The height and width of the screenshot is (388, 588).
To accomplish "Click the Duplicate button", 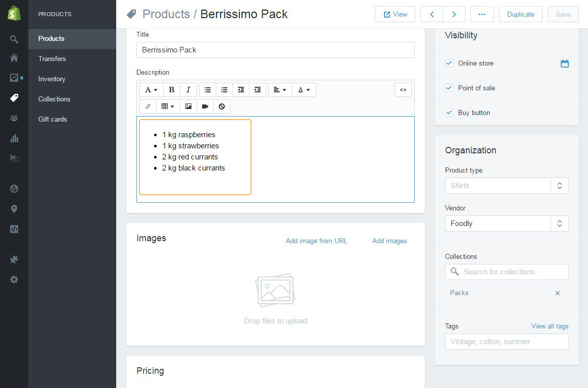I will (520, 14).
